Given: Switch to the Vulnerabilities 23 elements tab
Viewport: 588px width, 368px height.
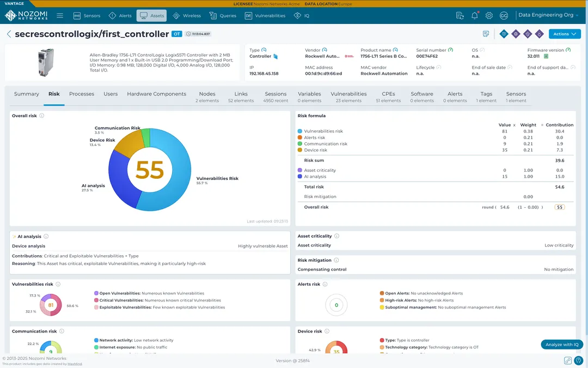Looking at the screenshot, I should [x=349, y=97].
